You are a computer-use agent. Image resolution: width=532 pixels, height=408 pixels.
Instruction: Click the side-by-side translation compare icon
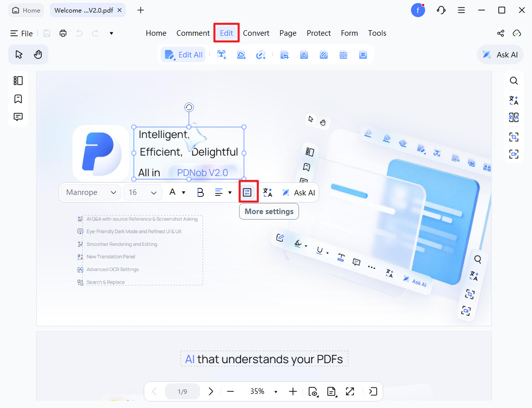point(514,117)
